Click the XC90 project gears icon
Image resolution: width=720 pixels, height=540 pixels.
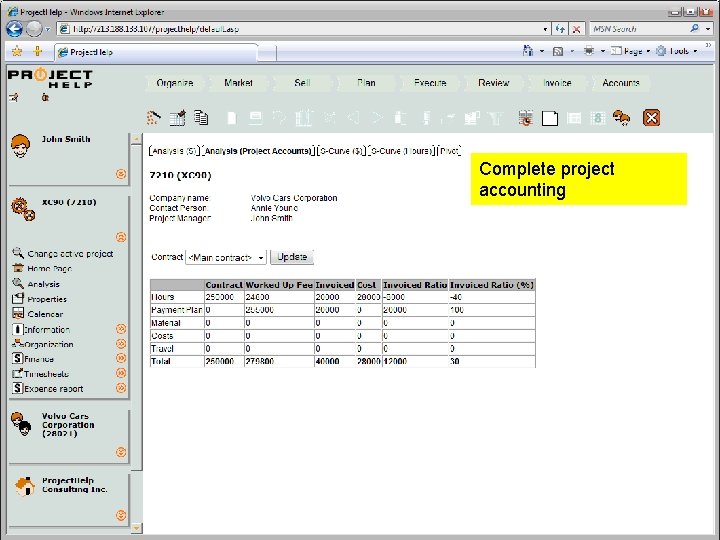pos(23,210)
